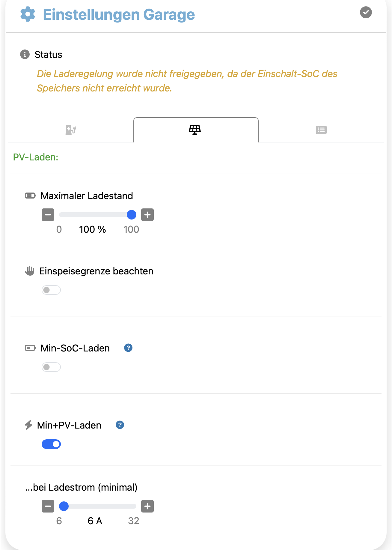The width and height of the screenshot is (392, 550).
Task: Click the lightning bolt icon beside Min+PV-Laden
Action: pos(28,425)
